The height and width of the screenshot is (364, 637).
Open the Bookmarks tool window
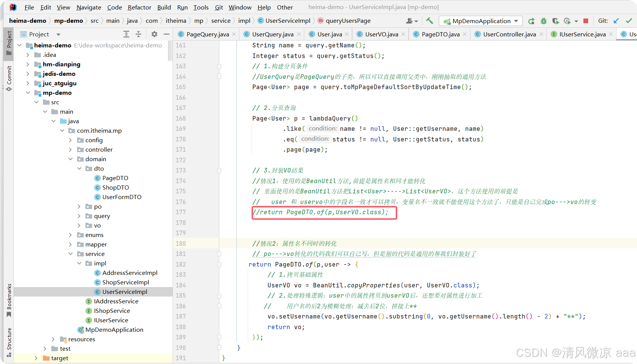pyautogui.click(x=9, y=300)
